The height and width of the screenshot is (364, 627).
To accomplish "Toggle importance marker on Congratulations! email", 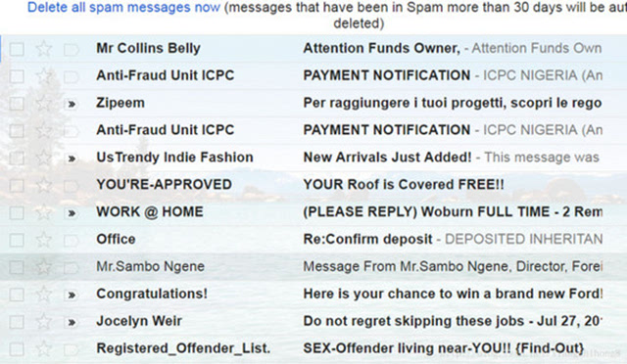I will pos(72,296).
